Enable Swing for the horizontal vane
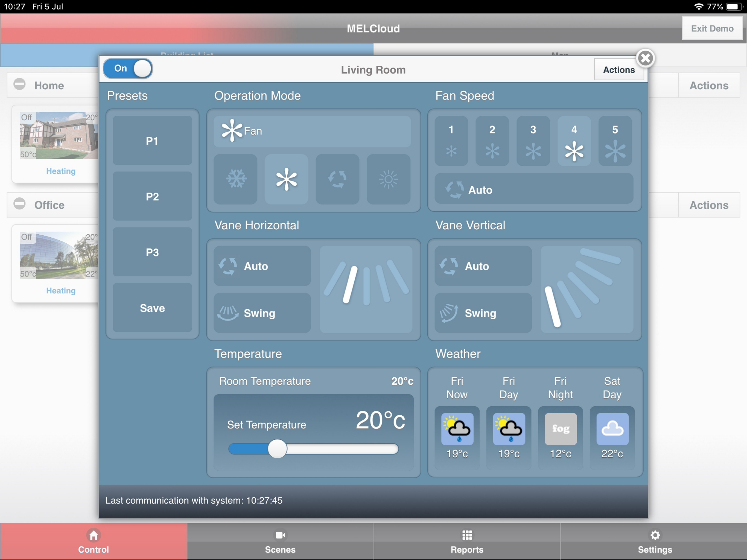This screenshot has width=747, height=560. tap(262, 313)
